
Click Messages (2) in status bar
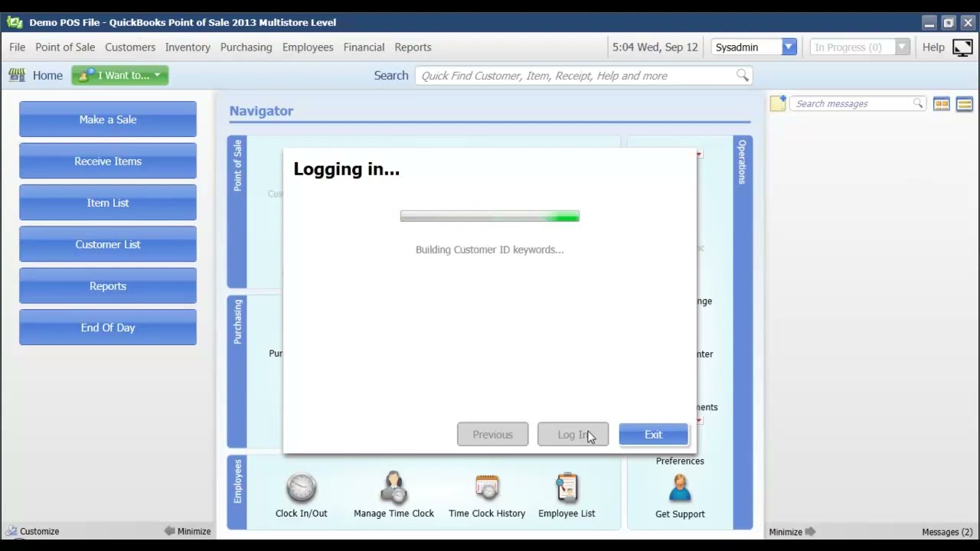pyautogui.click(x=947, y=532)
